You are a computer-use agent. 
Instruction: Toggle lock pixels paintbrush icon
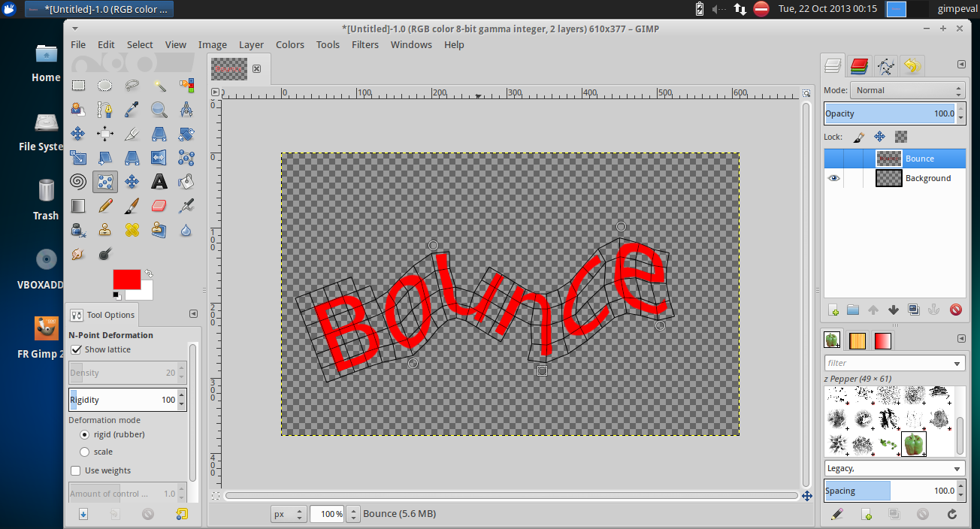pos(858,137)
